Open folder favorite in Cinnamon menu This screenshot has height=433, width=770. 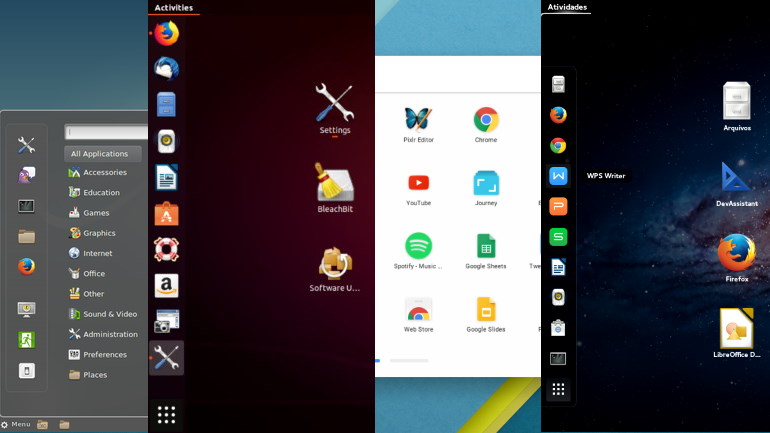pyautogui.click(x=26, y=237)
